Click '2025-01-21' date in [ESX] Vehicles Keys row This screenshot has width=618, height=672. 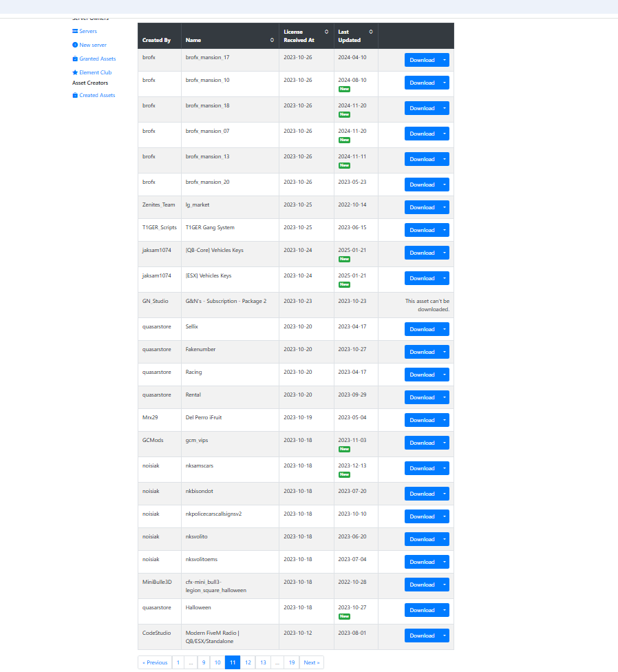[352, 275]
